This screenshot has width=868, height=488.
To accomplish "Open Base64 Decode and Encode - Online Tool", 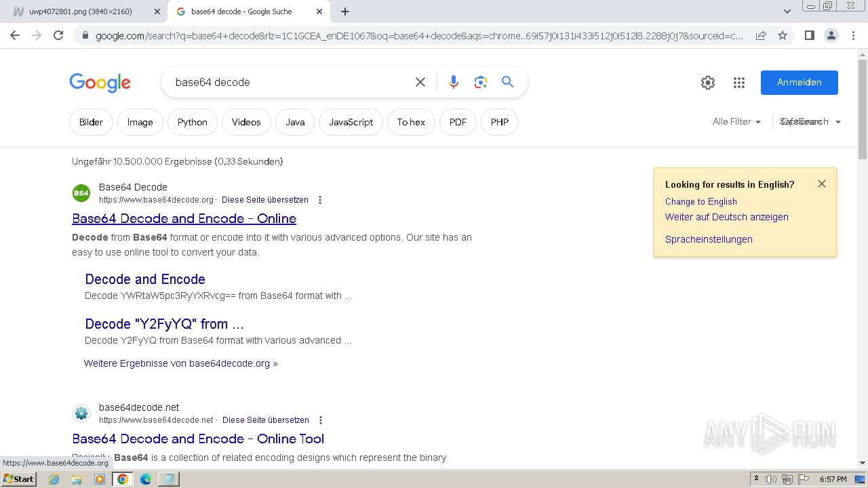I will click(198, 439).
